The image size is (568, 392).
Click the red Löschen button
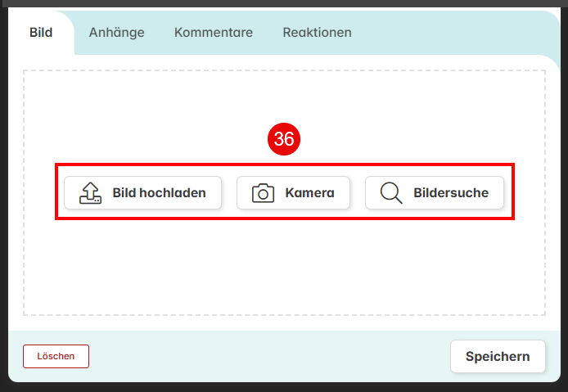click(56, 357)
